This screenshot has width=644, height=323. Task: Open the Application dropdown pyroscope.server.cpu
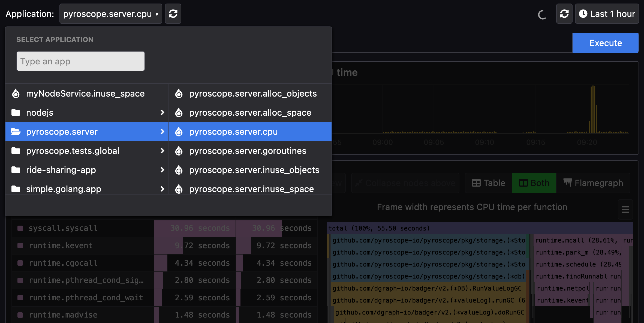point(111,14)
